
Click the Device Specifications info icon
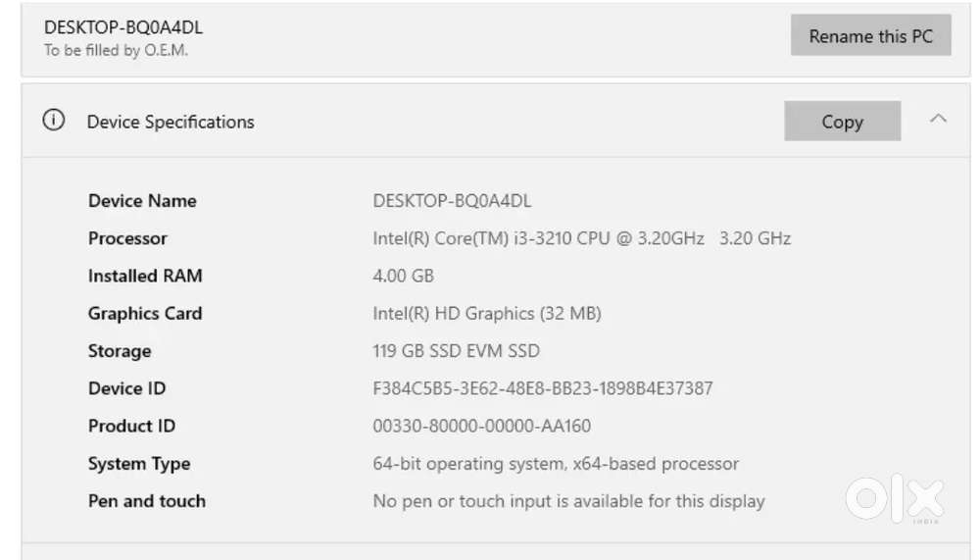click(54, 120)
